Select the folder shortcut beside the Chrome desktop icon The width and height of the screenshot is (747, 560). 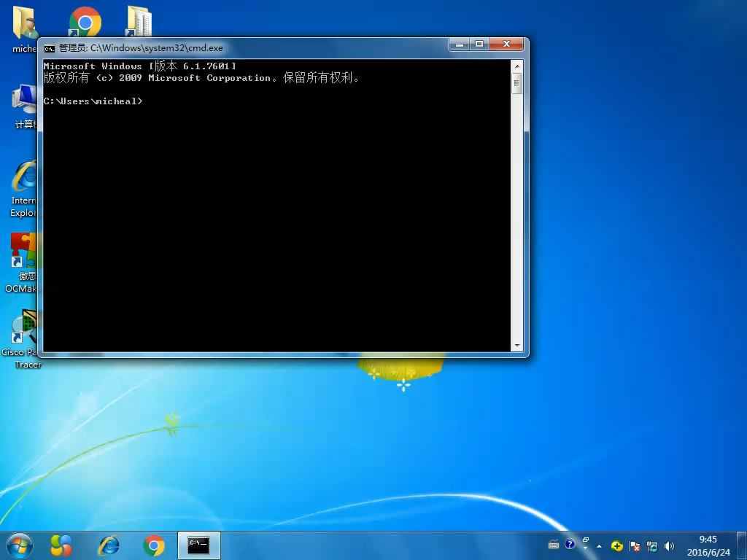click(139, 22)
